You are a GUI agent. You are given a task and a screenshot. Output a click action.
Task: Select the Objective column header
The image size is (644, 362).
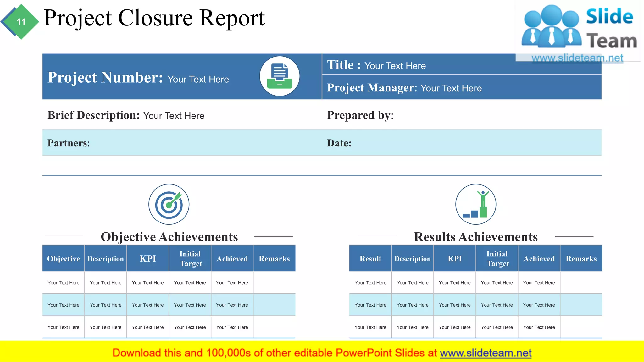click(64, 259)
